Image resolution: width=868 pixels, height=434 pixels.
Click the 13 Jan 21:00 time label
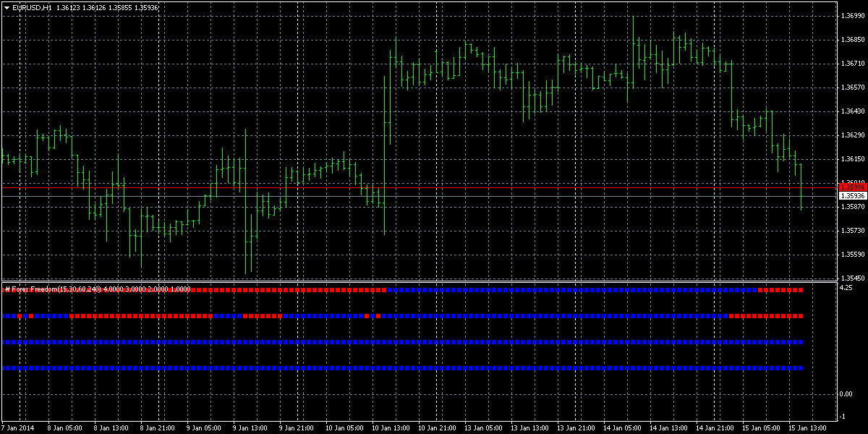[x=574, y=427]
